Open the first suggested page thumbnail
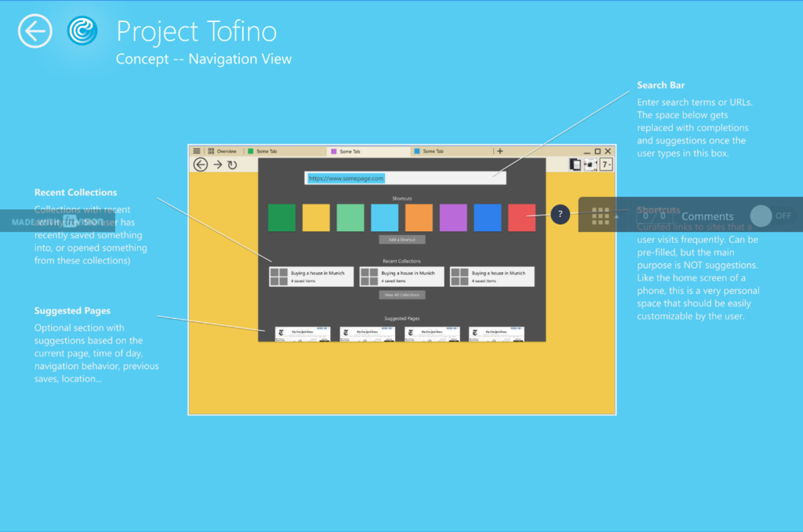Screen dimensions: 803x532 (303, 334)
